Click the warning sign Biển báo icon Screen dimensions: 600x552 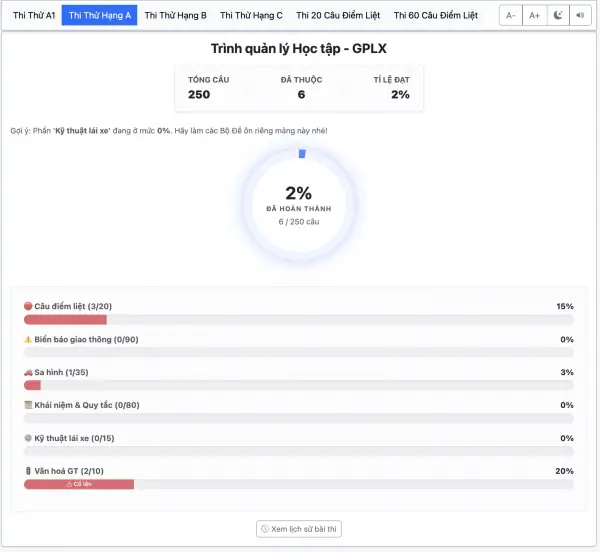(28, 339)
